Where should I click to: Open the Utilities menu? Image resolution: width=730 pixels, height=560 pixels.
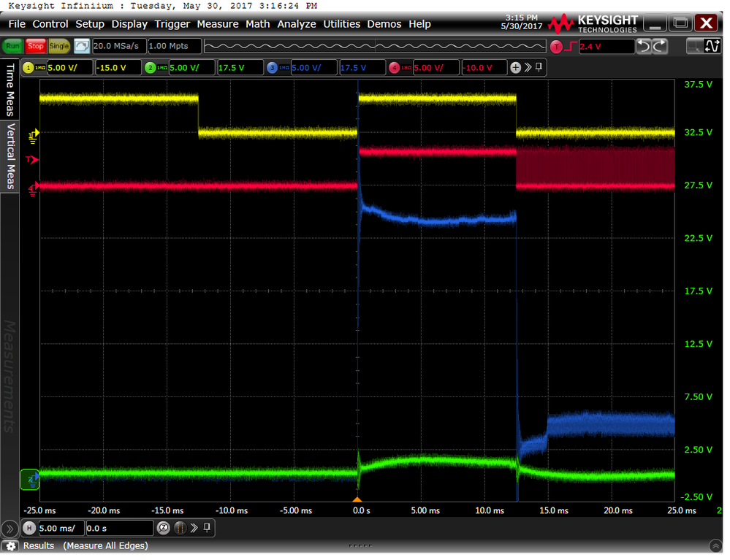(342, 24)
